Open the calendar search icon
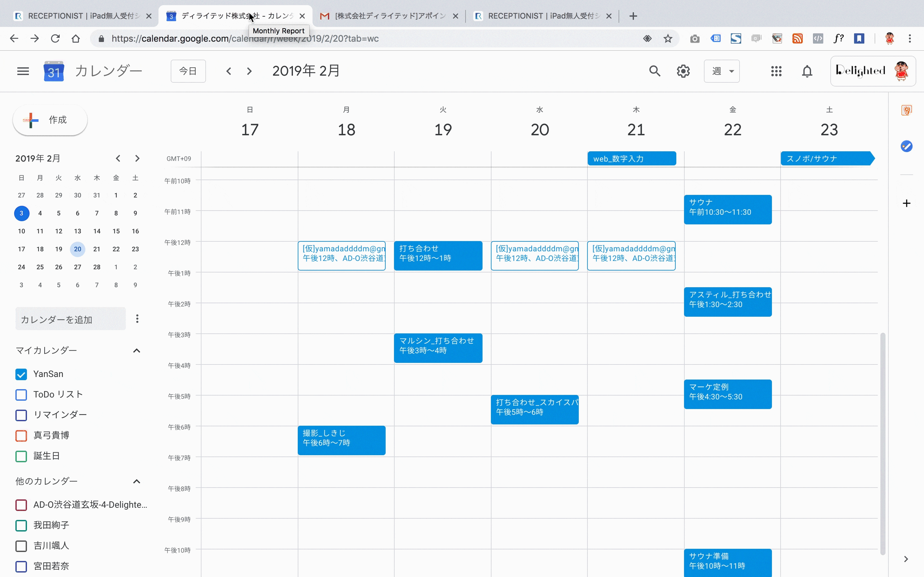This screenshot has height=577, width=924. 654,71
